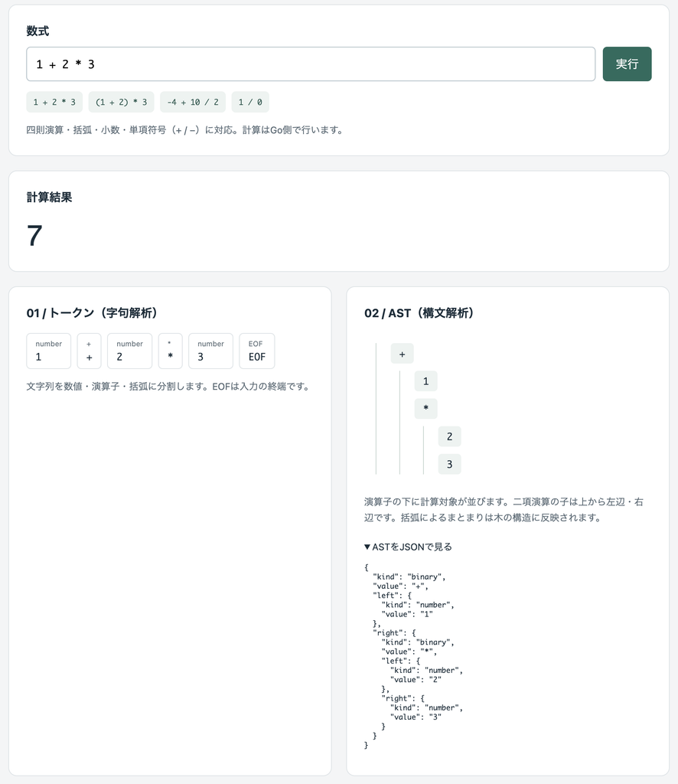Select the asterisk operator token
The width and height of the screenshot is (678, 784).
pyautogui.click(x=171, y=351)
